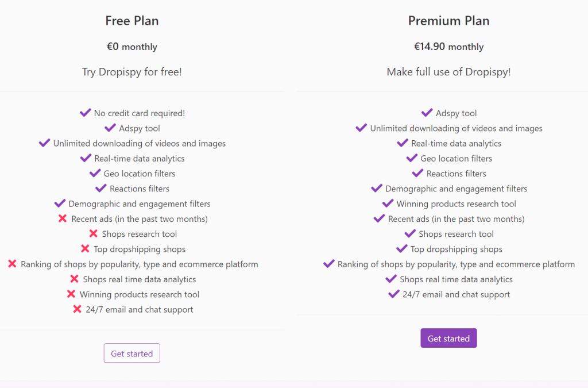This screenshot has height=388, width=588.
Task: Click red X beside Shops real time data analytics
Action: pyautogui.click(x=74, y=278)
